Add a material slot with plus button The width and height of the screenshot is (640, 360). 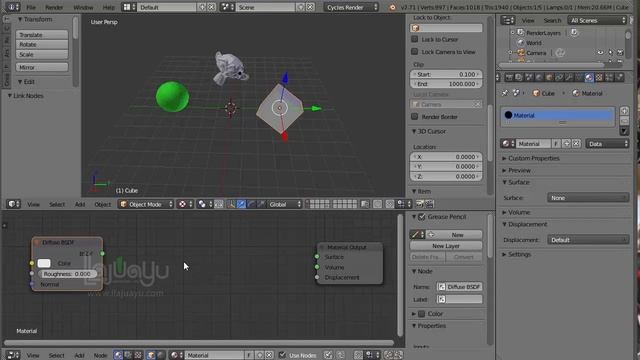click(x=624, y=111)
